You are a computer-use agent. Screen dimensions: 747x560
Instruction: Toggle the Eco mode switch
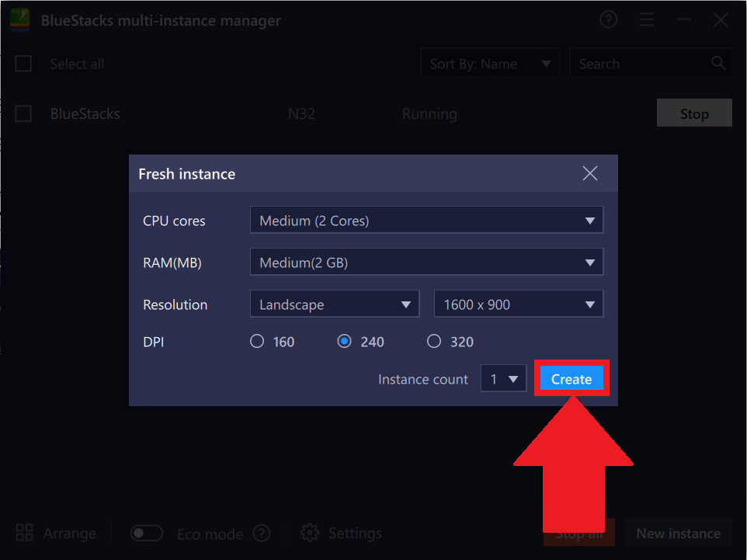147,534
